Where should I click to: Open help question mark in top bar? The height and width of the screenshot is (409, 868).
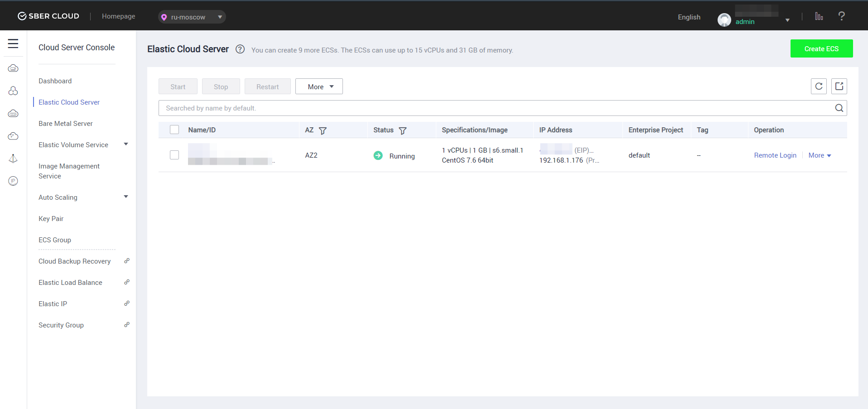[x=841, y=16]
